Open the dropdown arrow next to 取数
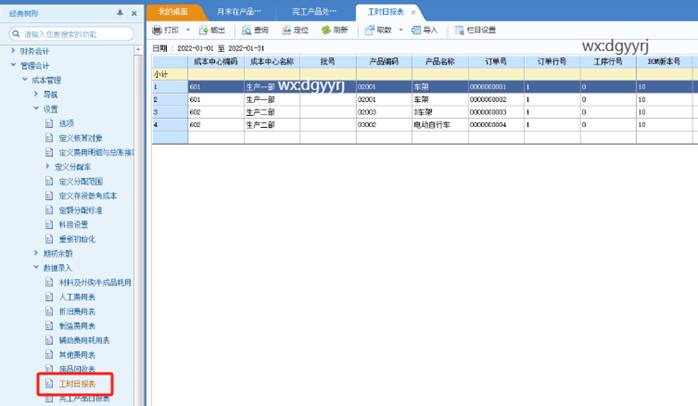 pos(401,30)
